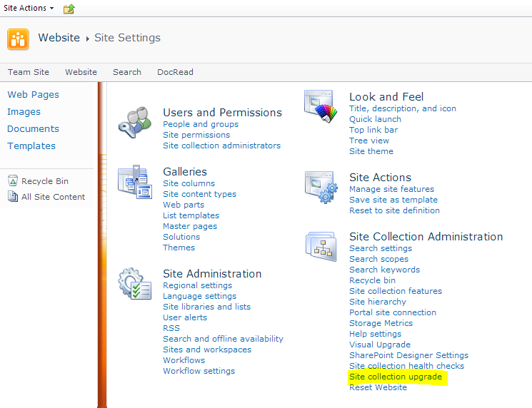The image size is (532, 408).
Task: Click the Site Administration gear checklist icon
Action: coord(135,284)
